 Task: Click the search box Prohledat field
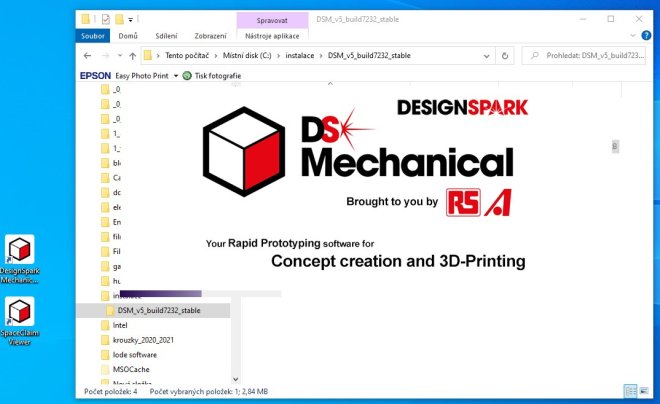click(590, 55)
